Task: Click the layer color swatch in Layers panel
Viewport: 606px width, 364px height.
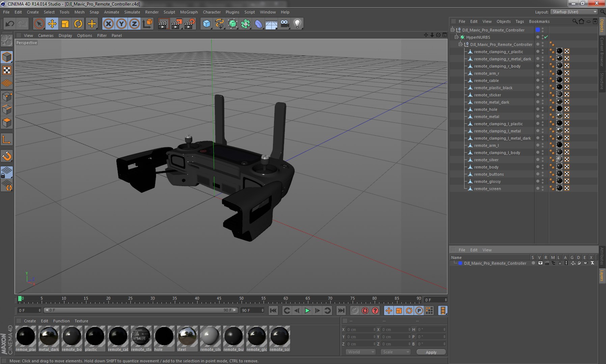Action: tap(460, 263)
